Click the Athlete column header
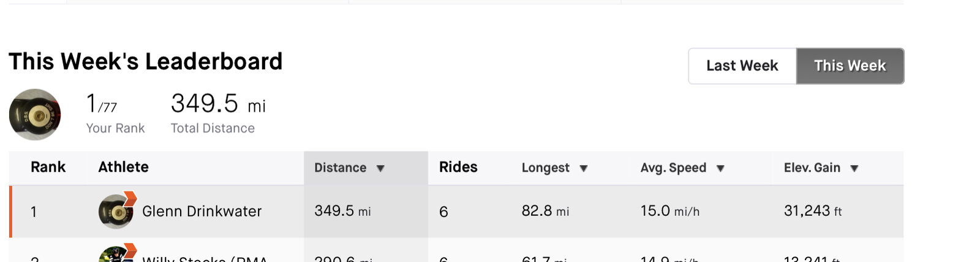Viewport: 980px width, 262px height. click(123, 167)
